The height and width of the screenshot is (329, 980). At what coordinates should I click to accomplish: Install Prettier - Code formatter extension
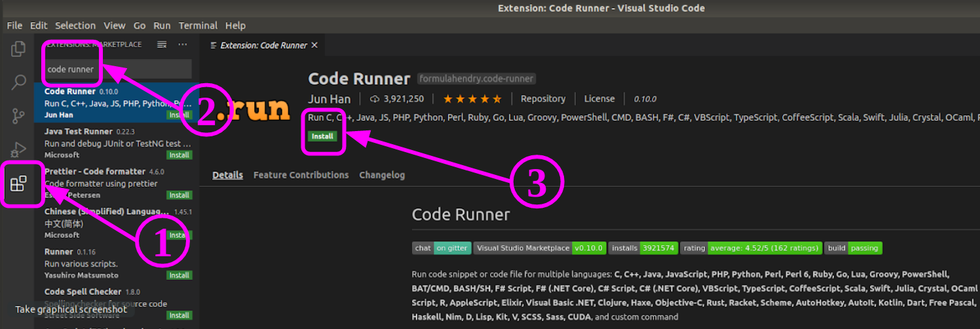tap(179, 195)
